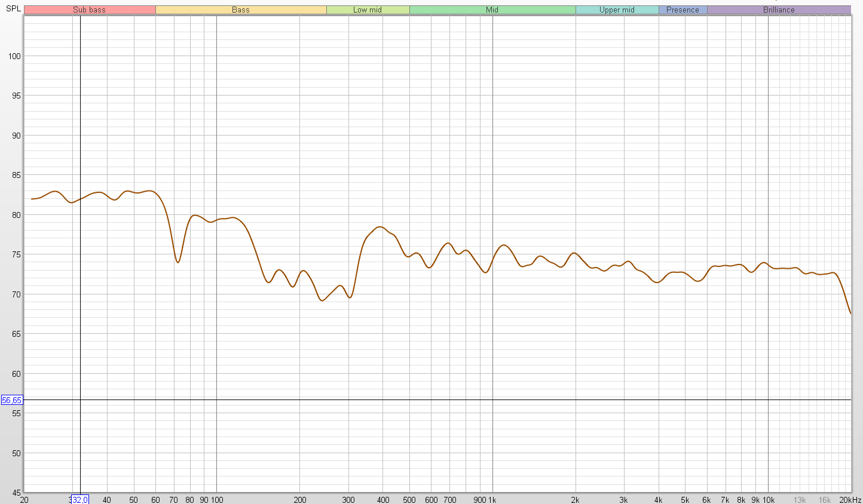
Task: Click the curve peak near 400 Hz
Action: click(x=380, y=227)
